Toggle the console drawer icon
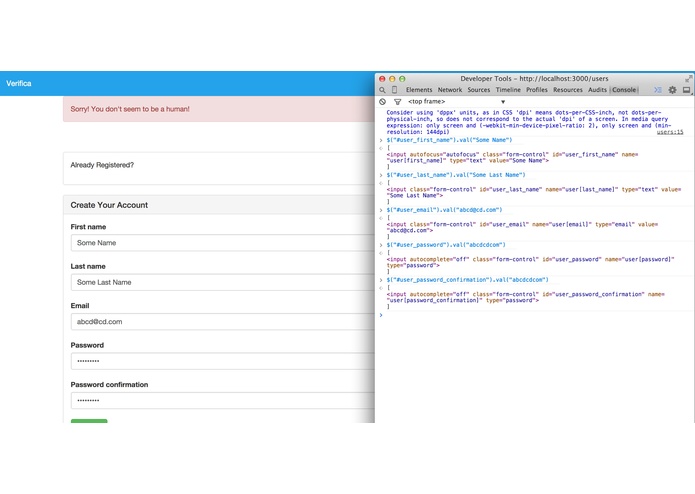 [x=658, y=90]
